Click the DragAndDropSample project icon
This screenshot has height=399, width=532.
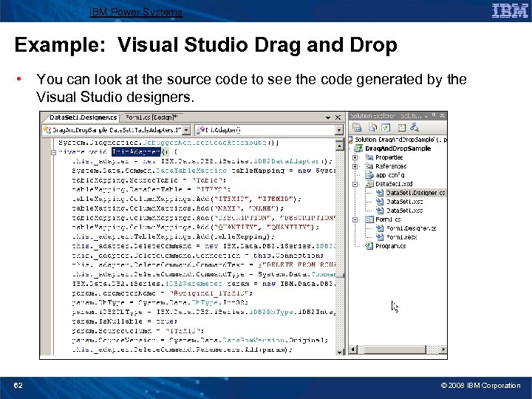358,149
